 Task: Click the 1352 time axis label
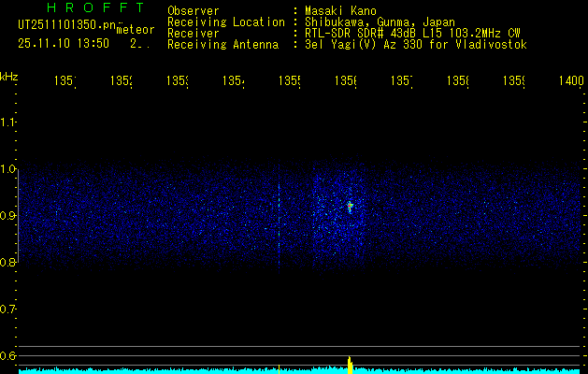pos(122,80)
